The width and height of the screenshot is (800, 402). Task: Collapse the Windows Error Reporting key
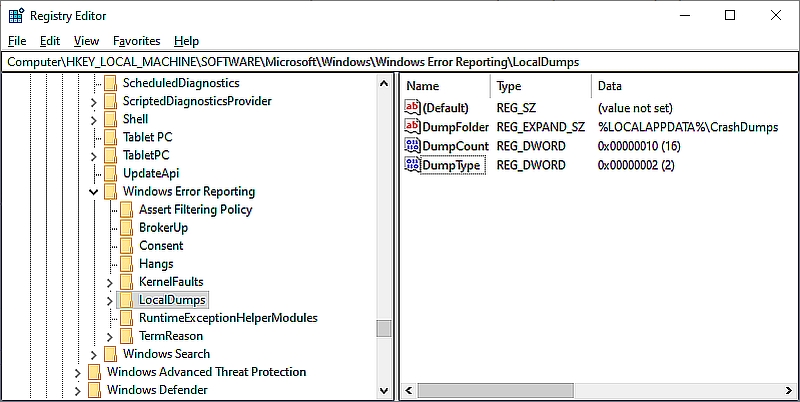click(93, 192)
